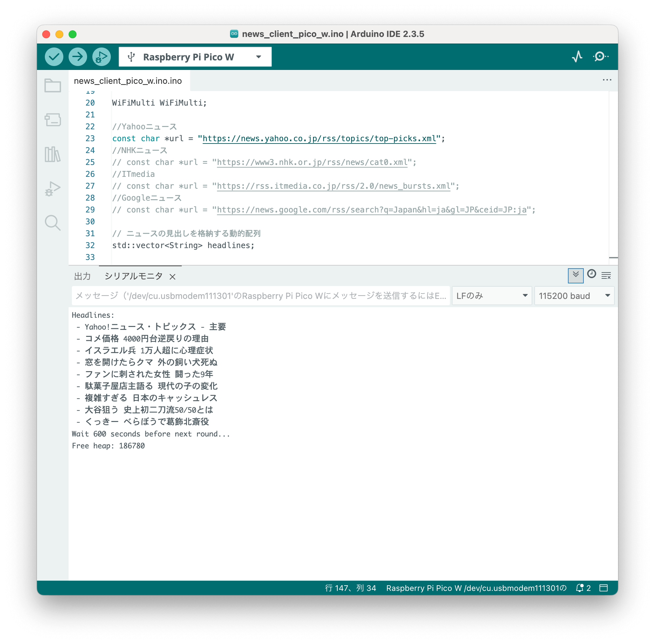Toggle timestamp display in serial monitor
The height and width of the screenshot is (644, 655).
(591, 274)
